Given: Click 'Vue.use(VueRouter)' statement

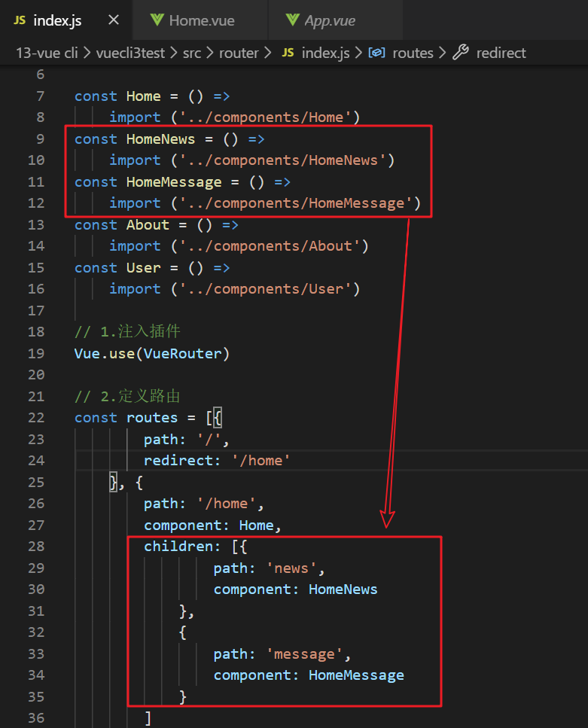Looking at the screenshot, I should click(152, 354).
